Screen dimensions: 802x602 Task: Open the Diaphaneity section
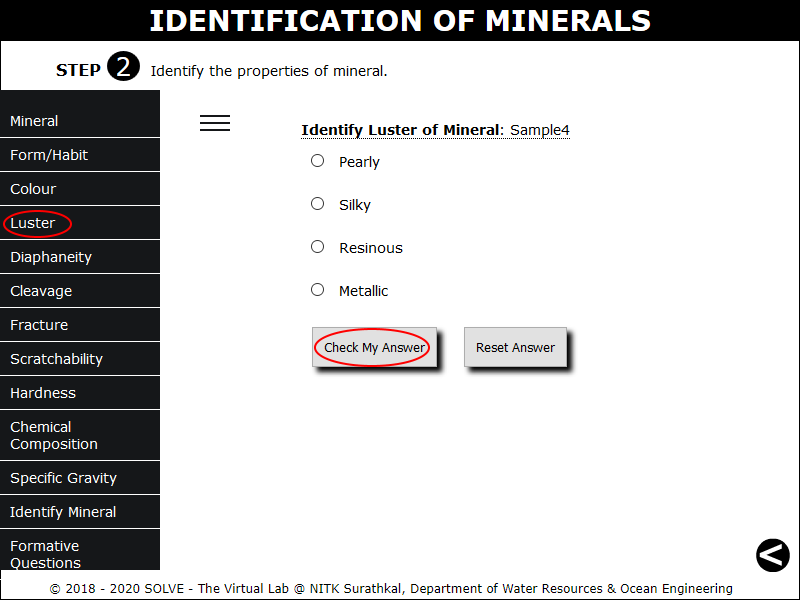point(80,257)
